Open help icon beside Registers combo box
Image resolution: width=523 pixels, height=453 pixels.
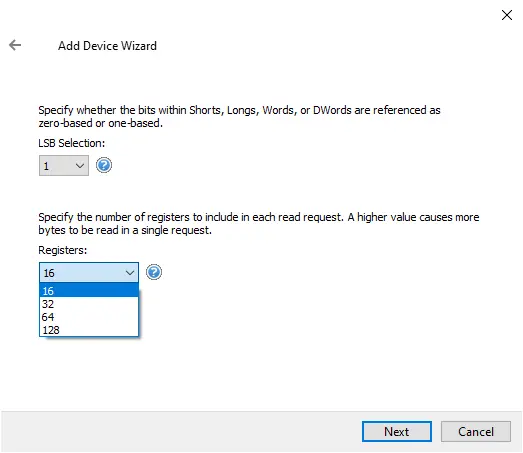154,272
